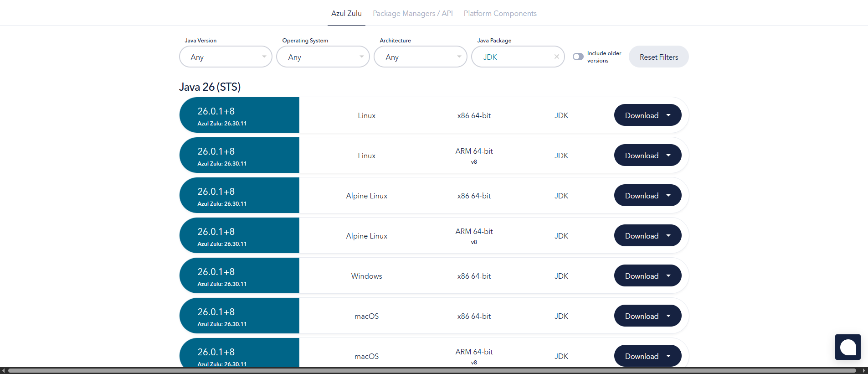The image size is (868, 374).
Task: Download Linux x86 64-bit JDK
Action: point(648,115)
